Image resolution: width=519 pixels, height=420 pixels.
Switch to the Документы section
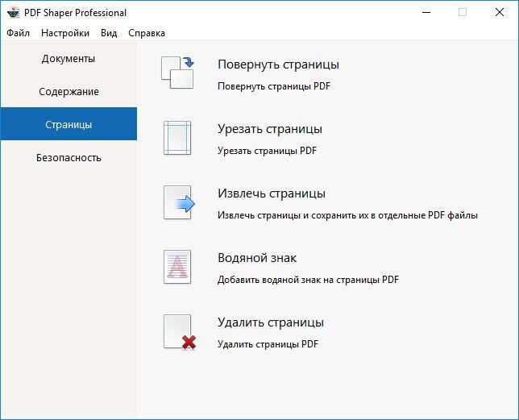click(x=69, y=59)
